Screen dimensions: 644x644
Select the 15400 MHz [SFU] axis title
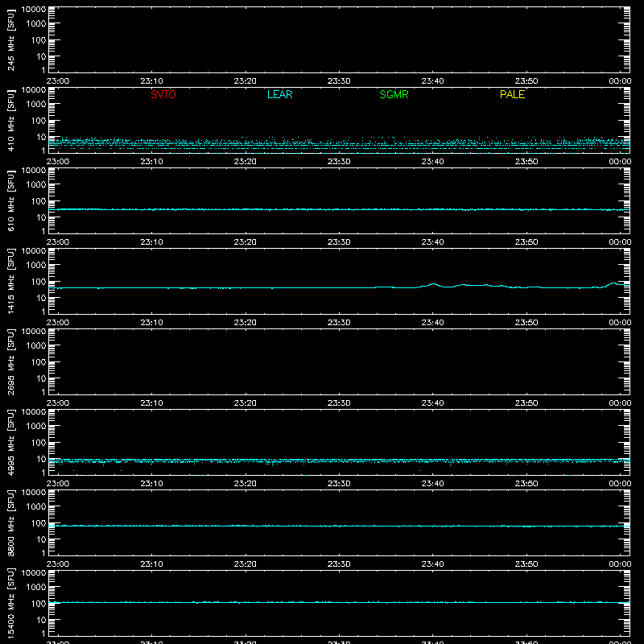[x=10, y=603]
